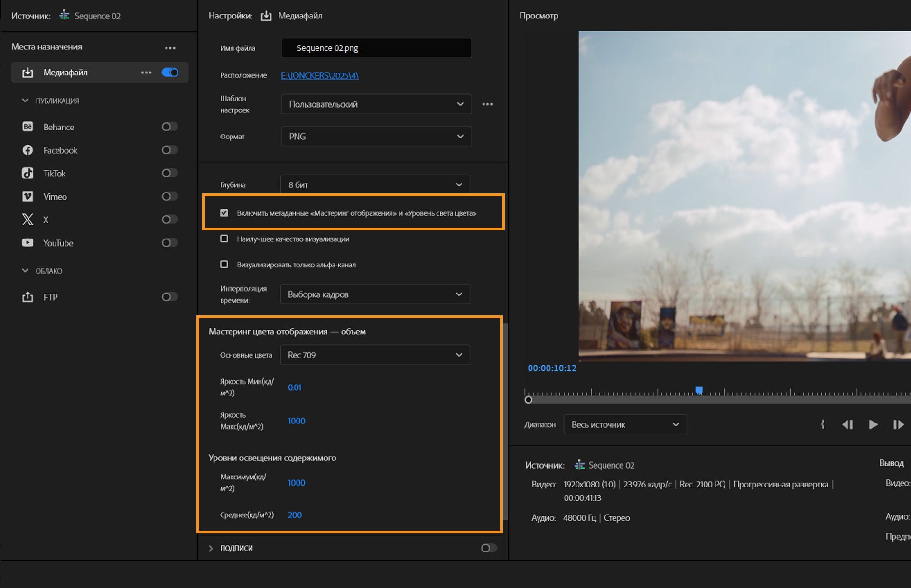
Task: Collapse the ПУБЛИКАЦИЯ section
Action: pyautogui.click(x=25, y=101)
